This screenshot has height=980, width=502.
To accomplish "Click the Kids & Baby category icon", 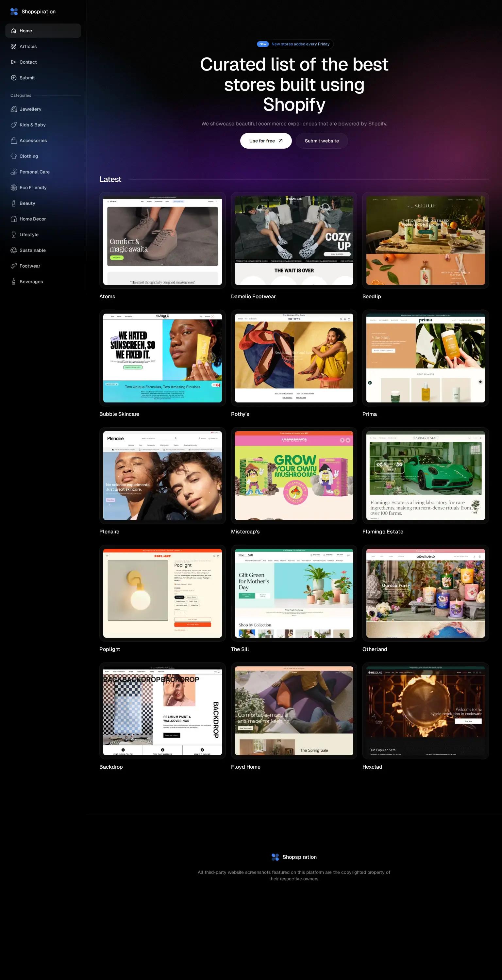I will [14, 125].
